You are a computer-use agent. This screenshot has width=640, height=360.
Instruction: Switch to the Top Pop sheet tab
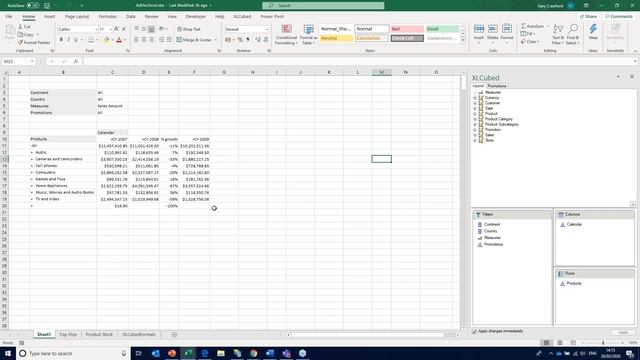click(x=68, y=334)
